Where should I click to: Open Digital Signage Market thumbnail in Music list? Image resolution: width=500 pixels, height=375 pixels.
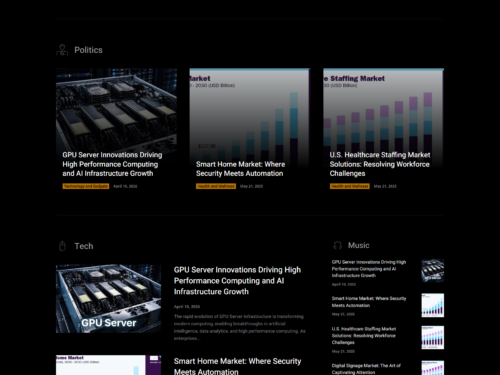point(432,368)
